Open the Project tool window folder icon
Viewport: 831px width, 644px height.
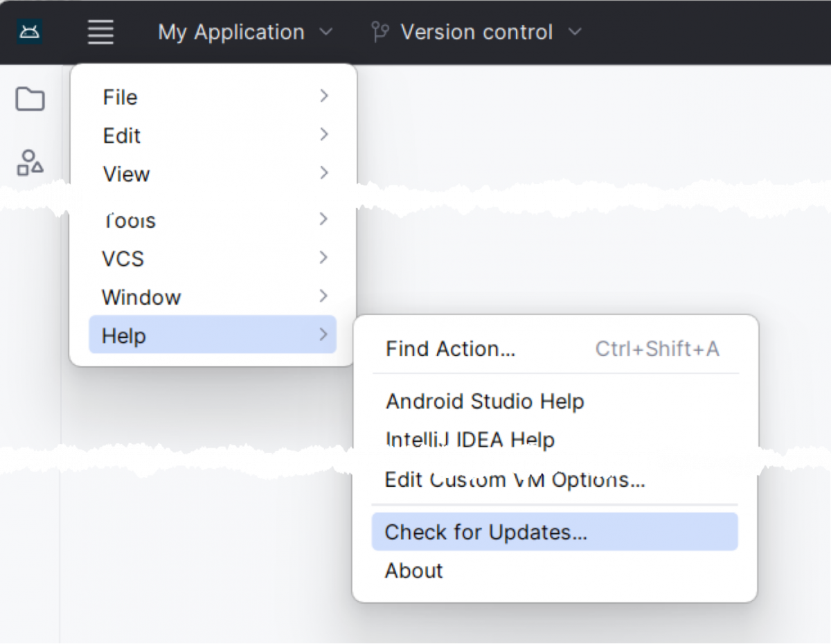[x=30, y=99]
